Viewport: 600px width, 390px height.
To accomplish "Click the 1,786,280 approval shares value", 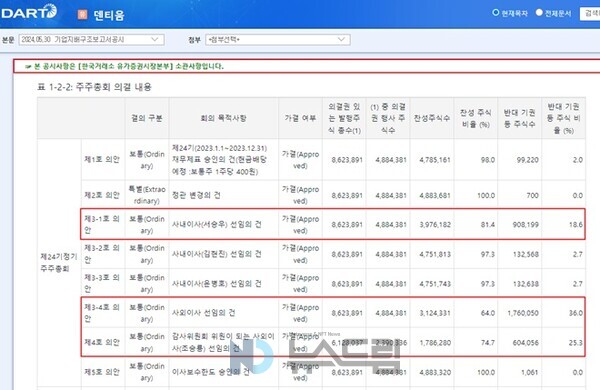I will pos(435,343).
